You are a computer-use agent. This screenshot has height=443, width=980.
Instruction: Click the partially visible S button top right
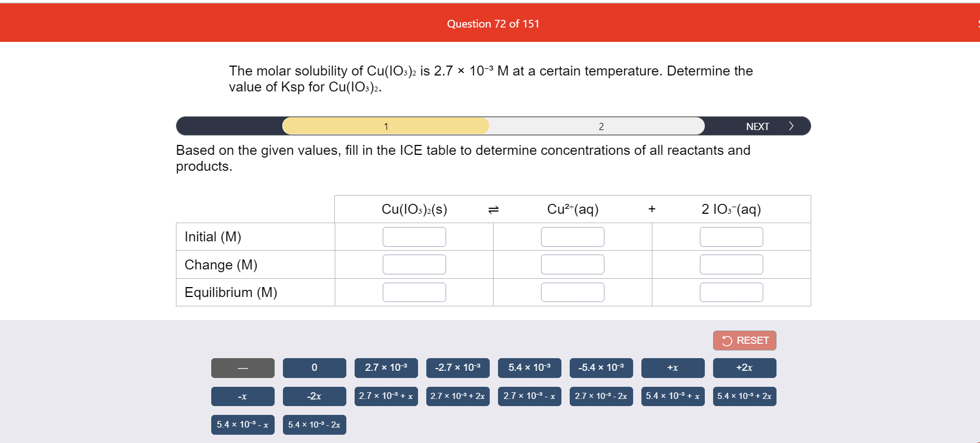(976, 23)
